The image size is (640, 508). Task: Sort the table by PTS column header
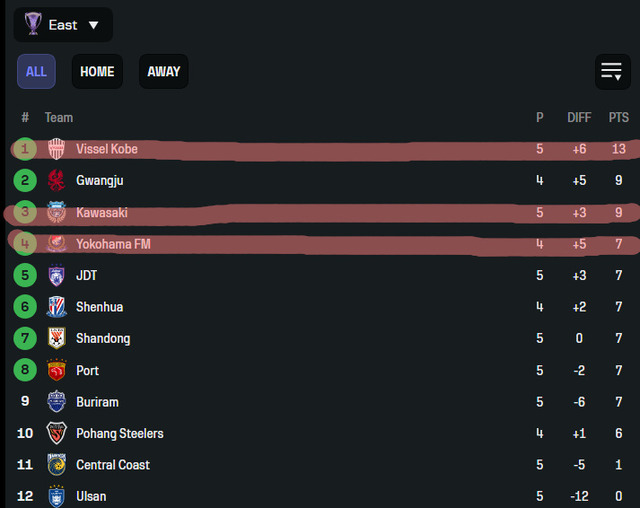(618, 118)
